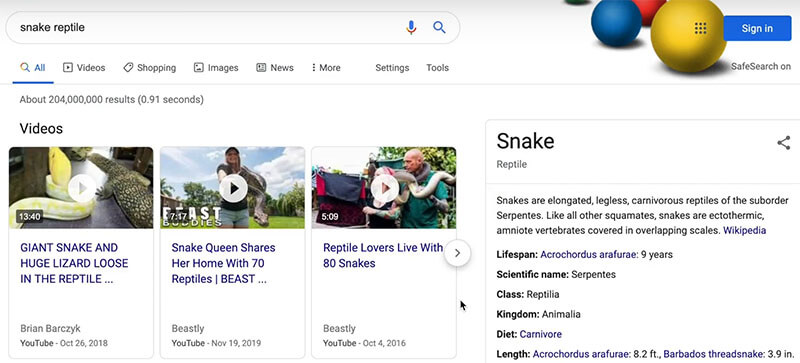This screenshot has height=363, width=800.
Task: Switch to the Shopping tab
Action: pyautogui.click(x=149, y=67)
